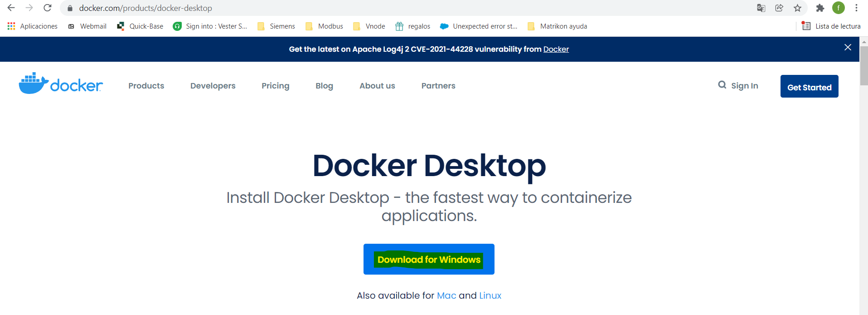Open the Sign into : Vester S... bookmark
The height and width of the screenshot is (315, 868).
[x=210, y=26]
